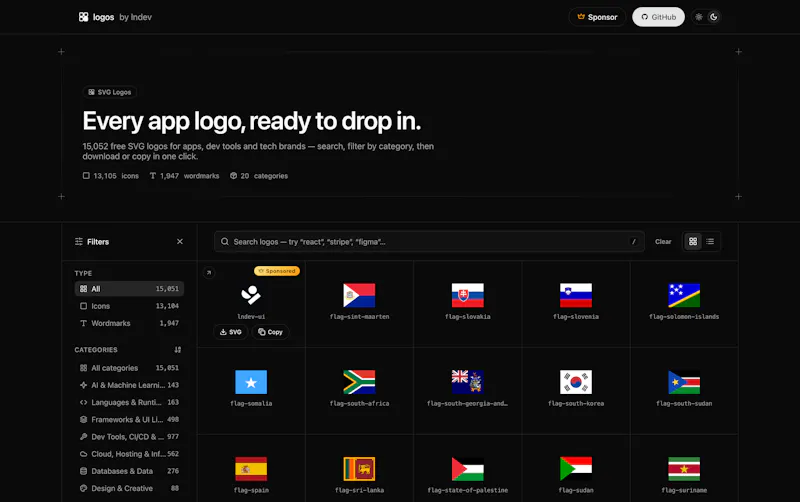800x502 pixels.
Task: Open the sponsored card external link arrow
Action: click(x=209, y=273)
